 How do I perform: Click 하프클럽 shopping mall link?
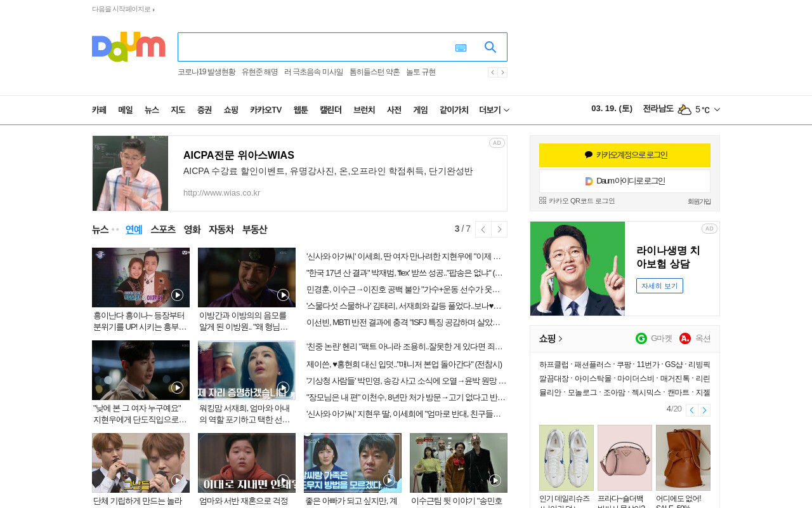pyautogui.click(x=554, y=364)
